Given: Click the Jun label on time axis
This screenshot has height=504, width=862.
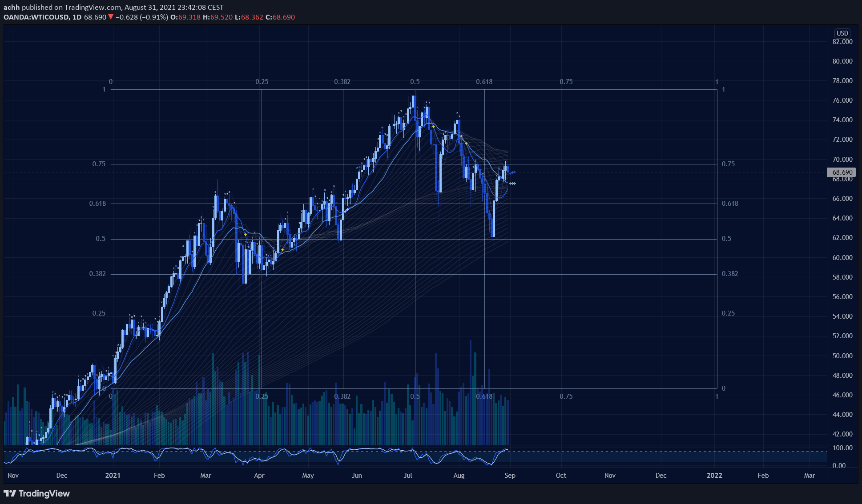Looking at the screenshot, I should pyautogui.click(x=357, y=475).
